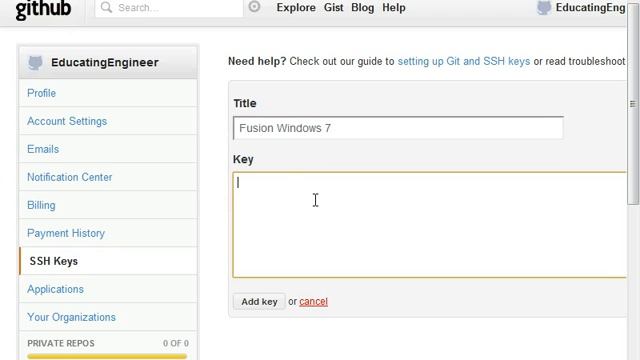This screenshot has height=360, width=640.
Task: Click the vertical page scrollbar thumb
Action: click(633, 104)
